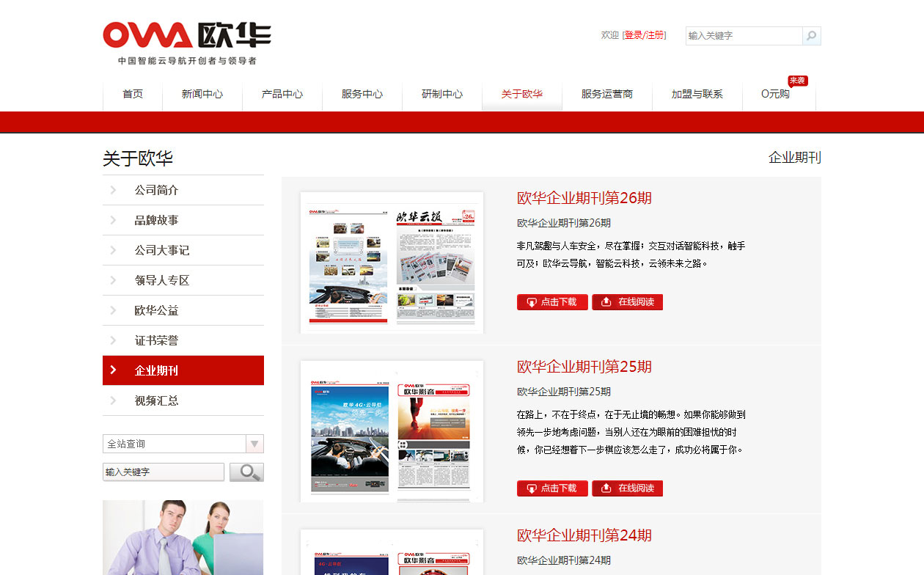Open title 欧华企业期刊第26期
Screen dimensions: 924x575
584,198
